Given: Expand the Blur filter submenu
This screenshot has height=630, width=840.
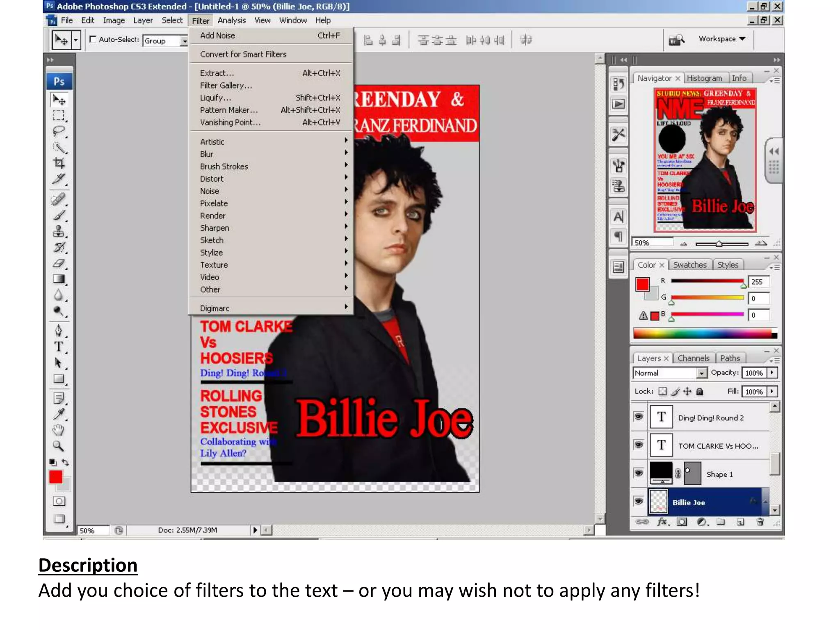Looking at the screenshot, I should (x=271, y=154).
